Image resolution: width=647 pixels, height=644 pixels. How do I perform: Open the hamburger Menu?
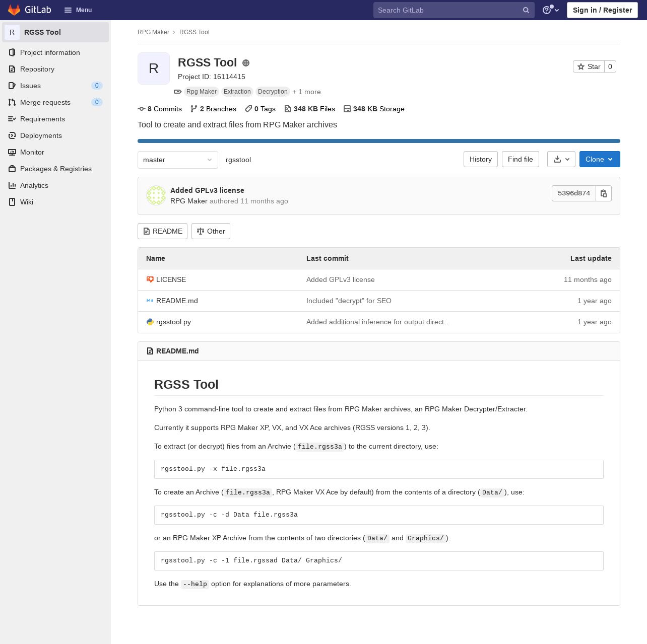[x=78, y=10]
